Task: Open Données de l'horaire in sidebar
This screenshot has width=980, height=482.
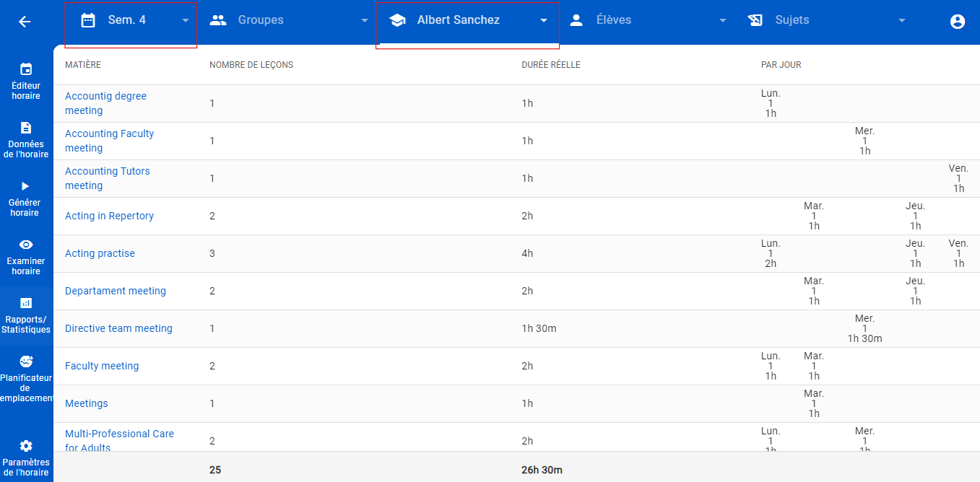Action: pyautogui.click(x=26, y=139)
